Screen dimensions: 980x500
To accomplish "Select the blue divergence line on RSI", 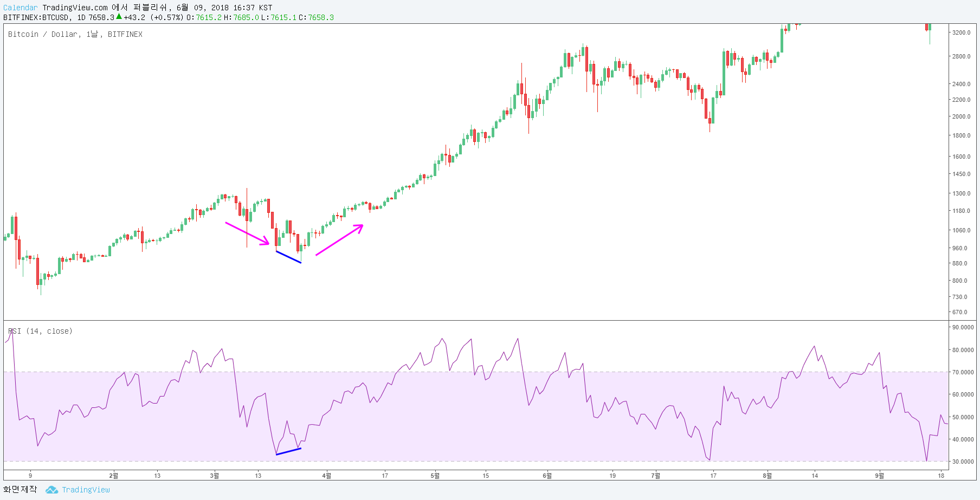I will [x=288, y=451].
